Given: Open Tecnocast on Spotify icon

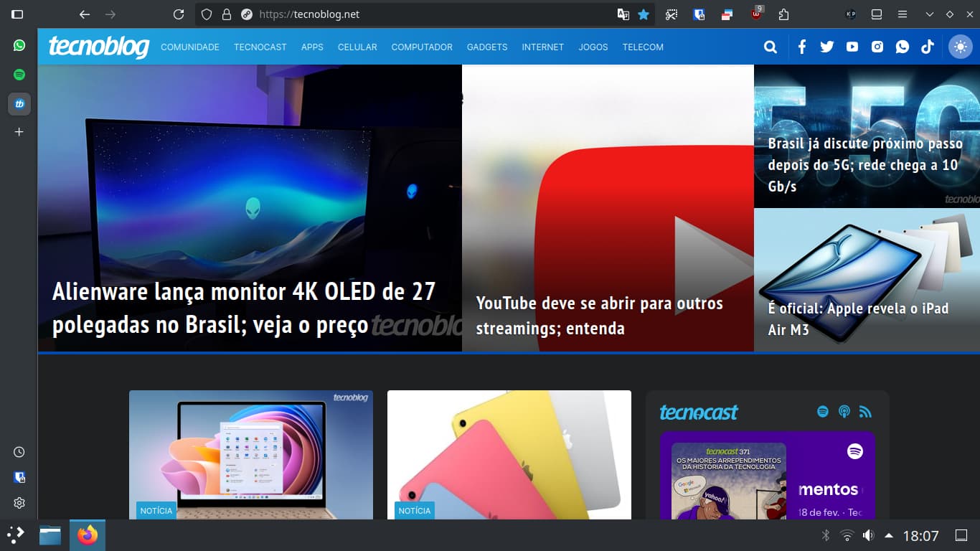Looking at the screenshot, I should pyautogui.click(x=823, y=412).
